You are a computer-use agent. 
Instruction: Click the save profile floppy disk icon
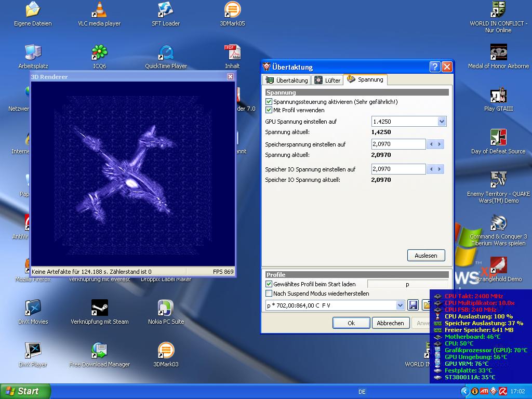coord(413,305)
